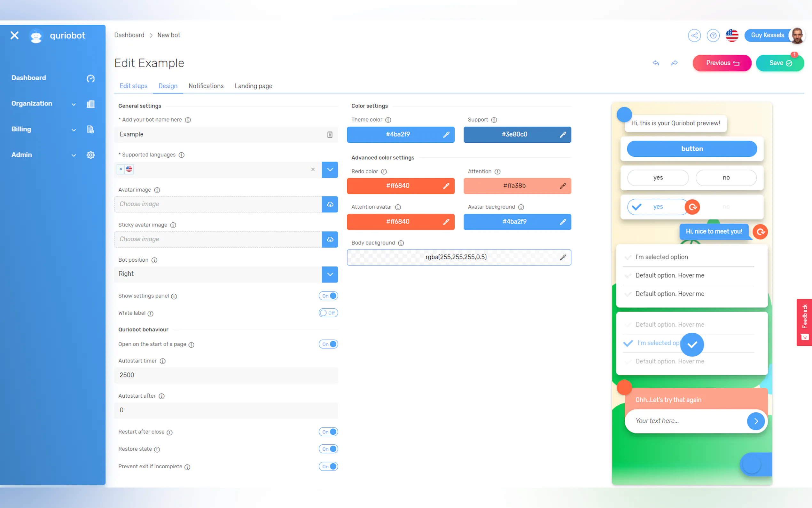Expand the Supported languages dropdown
Viewport: 812px width, 508px height.
330,169
